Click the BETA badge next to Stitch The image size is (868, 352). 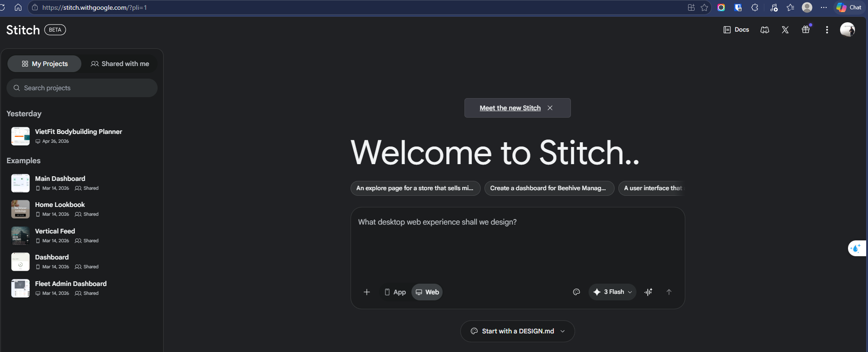55,30
